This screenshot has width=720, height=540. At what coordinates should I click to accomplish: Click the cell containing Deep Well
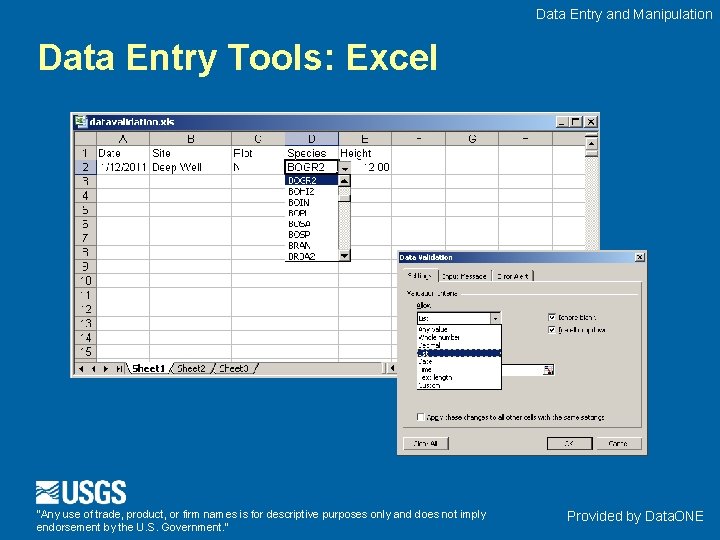coord(191,167)
